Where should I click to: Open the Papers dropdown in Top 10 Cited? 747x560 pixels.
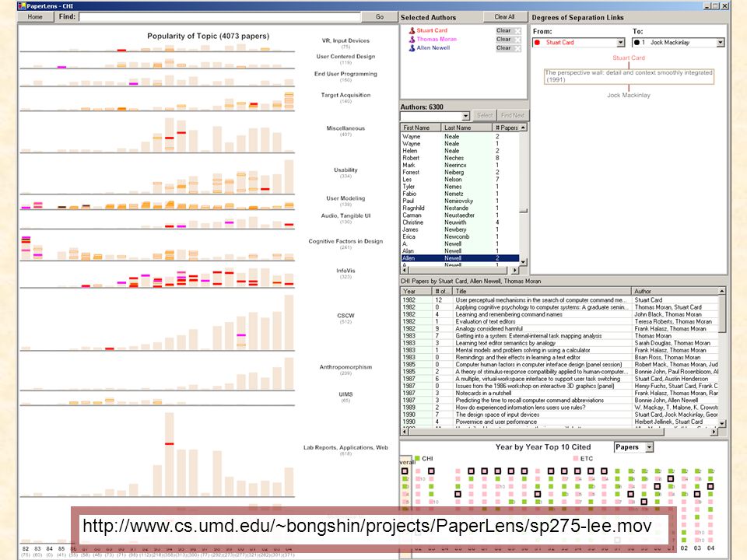tap(649, 447)
